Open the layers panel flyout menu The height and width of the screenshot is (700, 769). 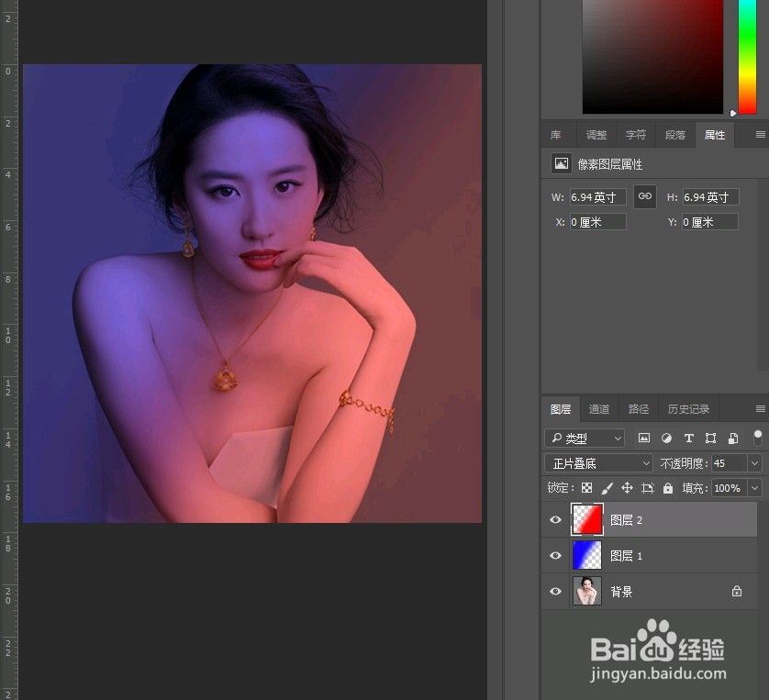point(761,408)
